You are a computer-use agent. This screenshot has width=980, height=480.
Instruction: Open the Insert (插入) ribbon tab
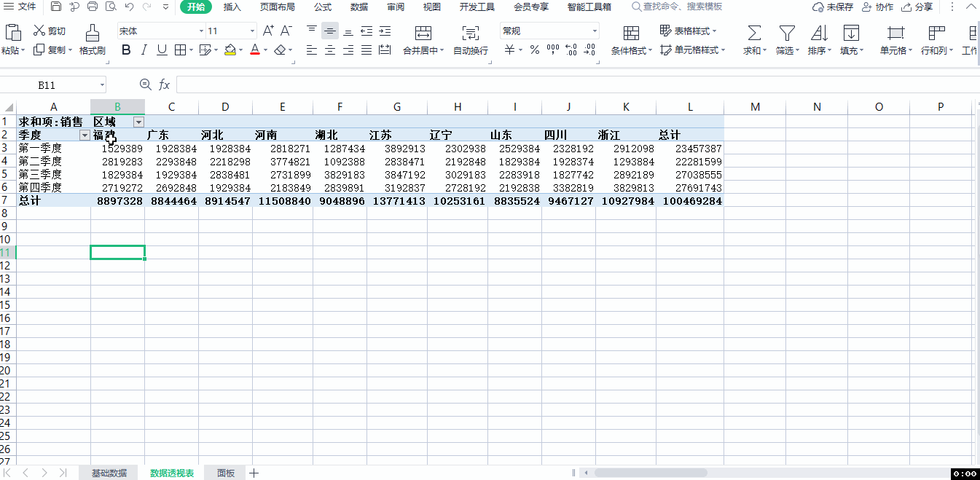click(x=232, y=7)
